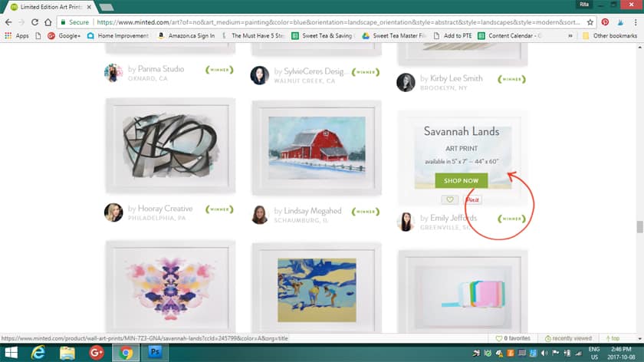Open artist Kirby Lee Smith's profile link

(x=456, y=78)
